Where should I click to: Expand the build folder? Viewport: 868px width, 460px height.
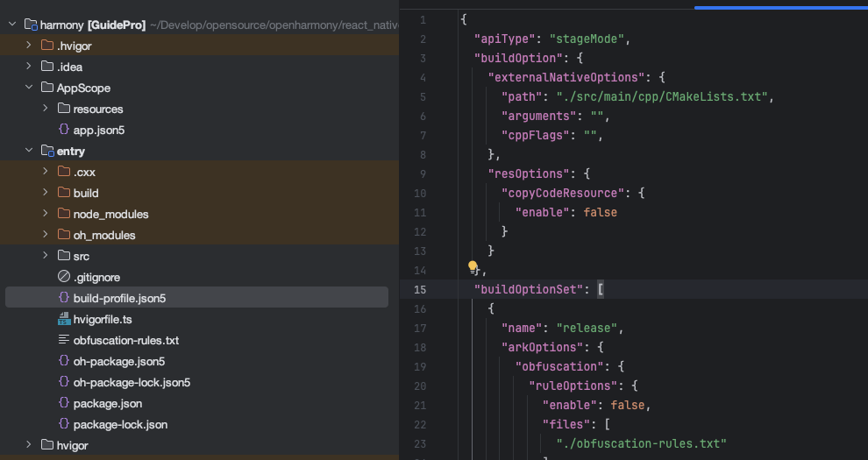click(x=46, y=193)
